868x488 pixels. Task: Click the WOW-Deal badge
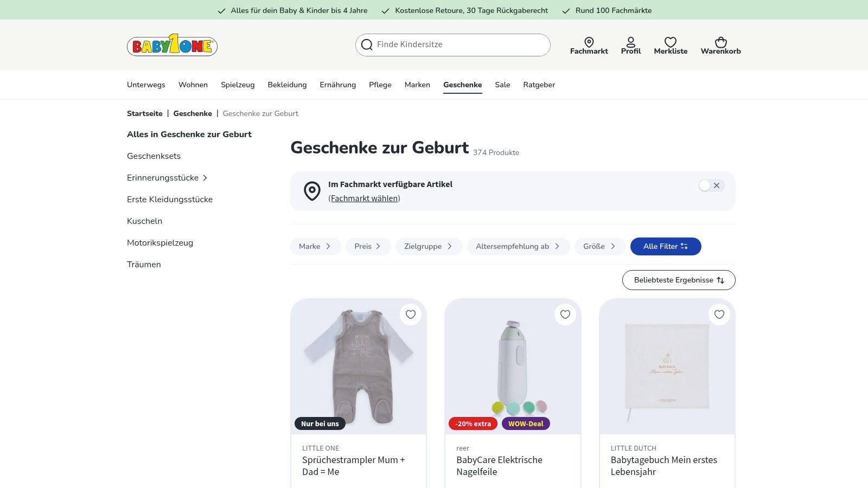(x=526, y=423)
